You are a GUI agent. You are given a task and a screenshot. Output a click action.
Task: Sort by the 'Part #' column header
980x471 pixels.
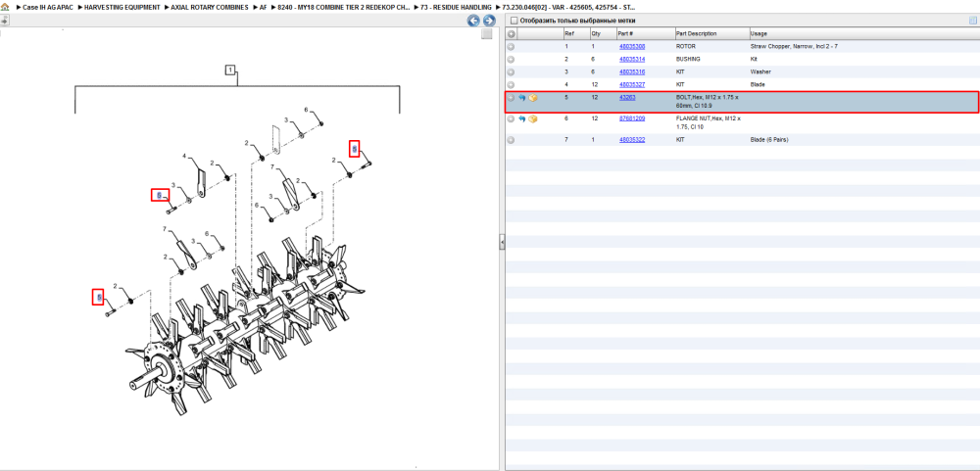pyautogui.click(x=645, y=33)
